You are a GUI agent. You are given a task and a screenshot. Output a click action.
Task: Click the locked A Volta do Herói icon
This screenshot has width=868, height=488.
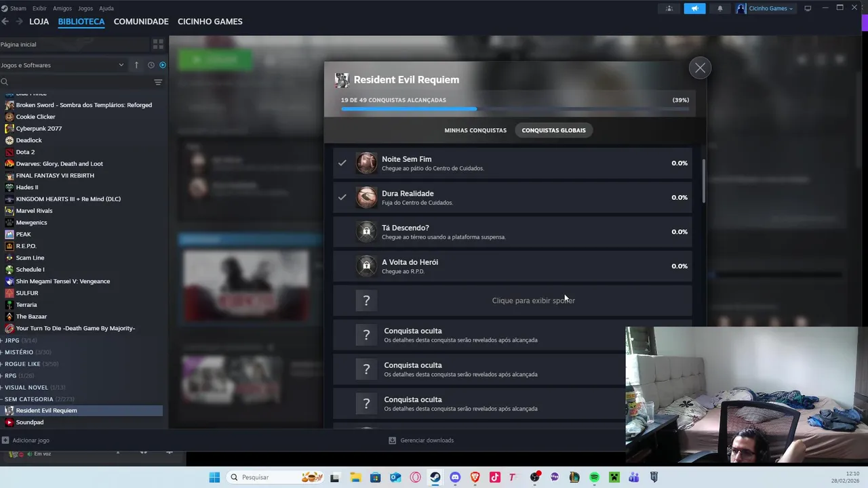pos(366,266)
